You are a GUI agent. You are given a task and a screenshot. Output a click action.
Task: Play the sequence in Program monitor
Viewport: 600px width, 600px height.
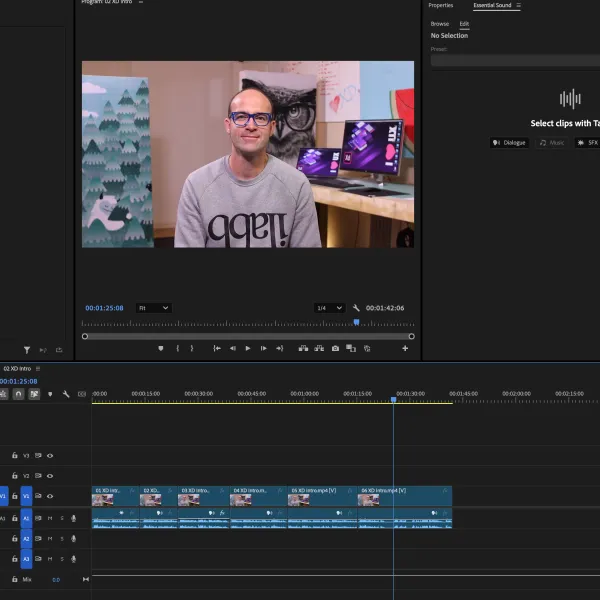248,348
